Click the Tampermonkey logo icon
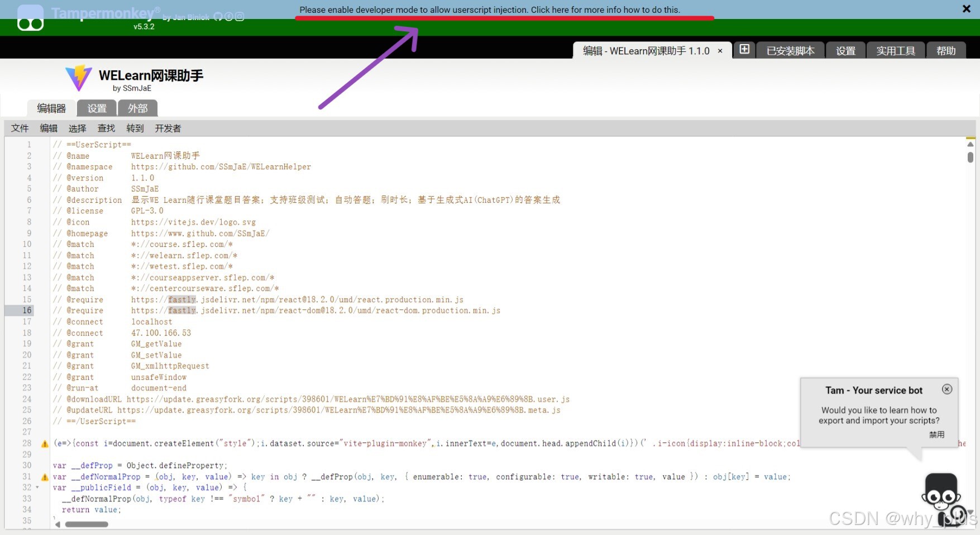 30,18
